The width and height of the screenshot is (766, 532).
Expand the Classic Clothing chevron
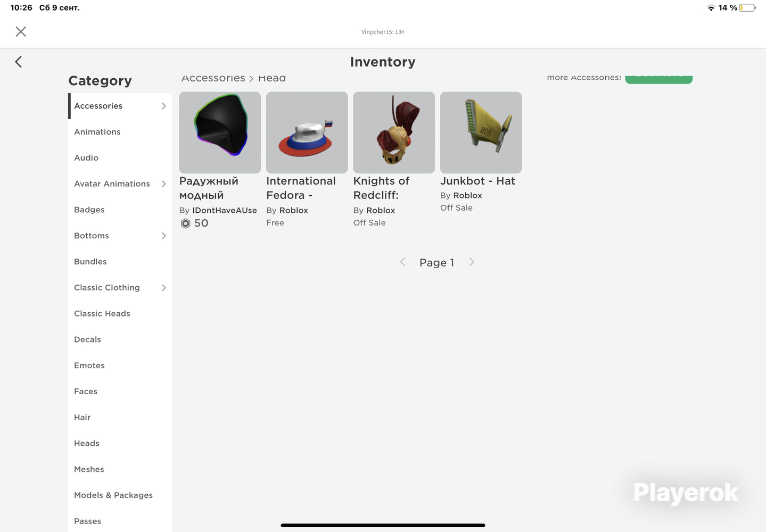[x=163, y=288]
